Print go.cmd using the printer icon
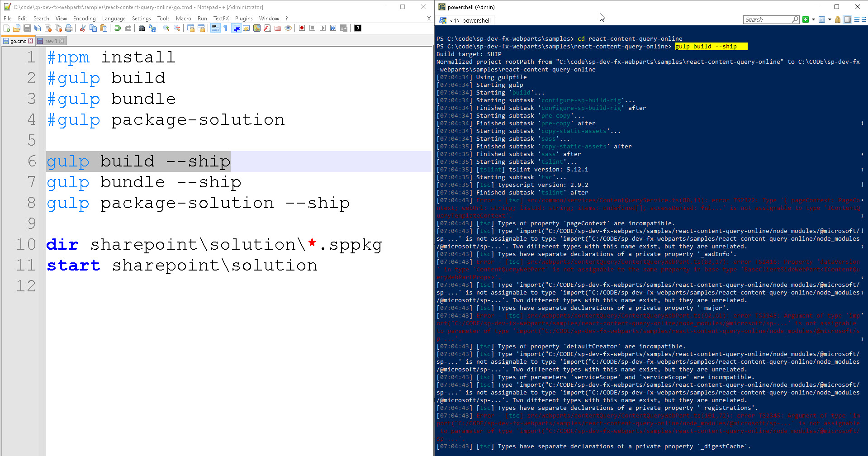868x456 pixels. coord(69,28)
